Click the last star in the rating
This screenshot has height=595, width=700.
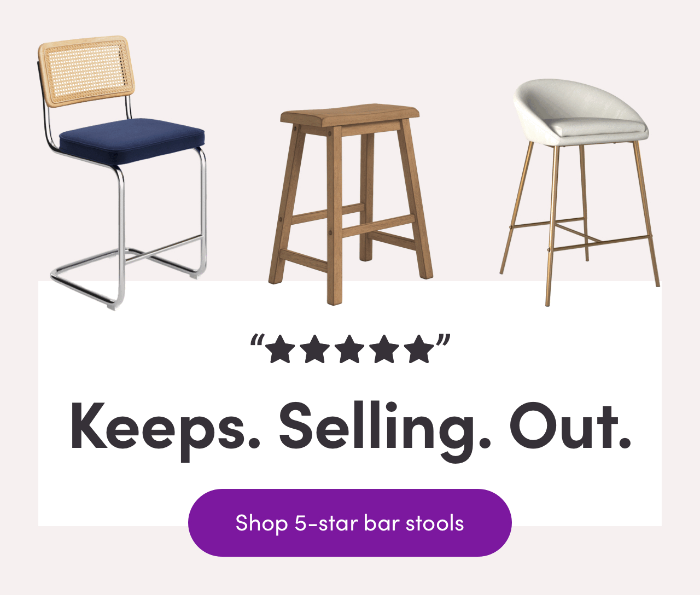[419, 350]
